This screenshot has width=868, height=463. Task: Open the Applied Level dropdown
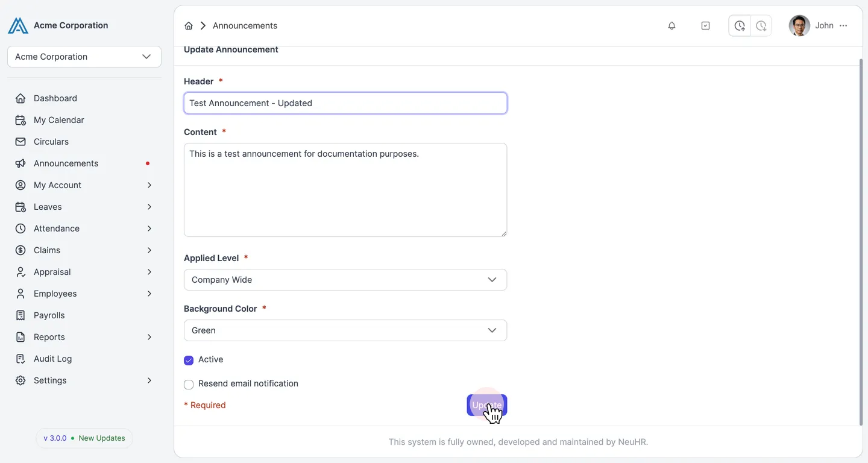345,280
